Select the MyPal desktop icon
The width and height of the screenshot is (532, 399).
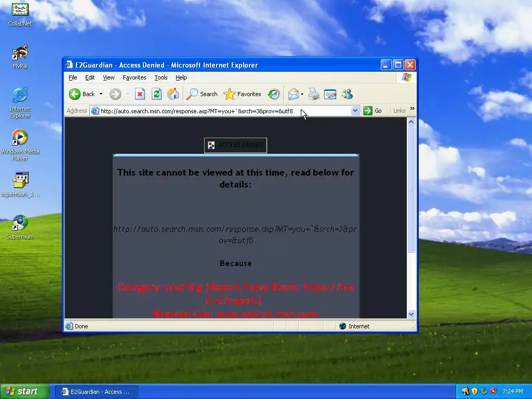[20, 57]
